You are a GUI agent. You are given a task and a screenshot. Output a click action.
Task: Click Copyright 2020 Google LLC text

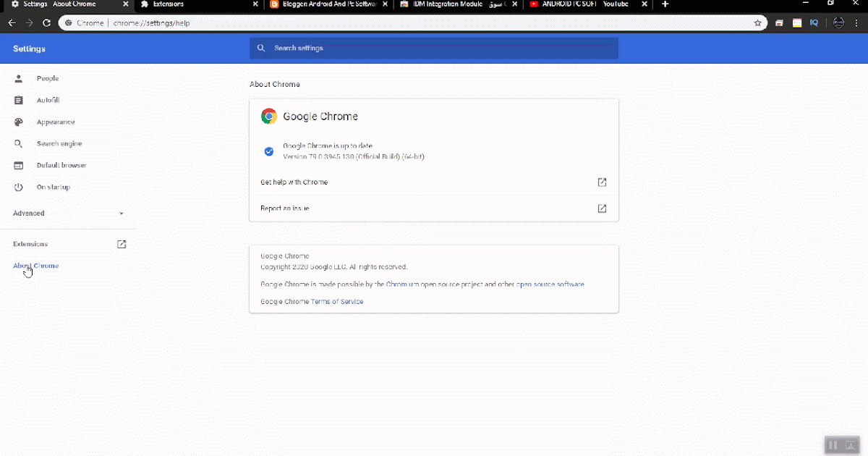click(x=333, y=267)
